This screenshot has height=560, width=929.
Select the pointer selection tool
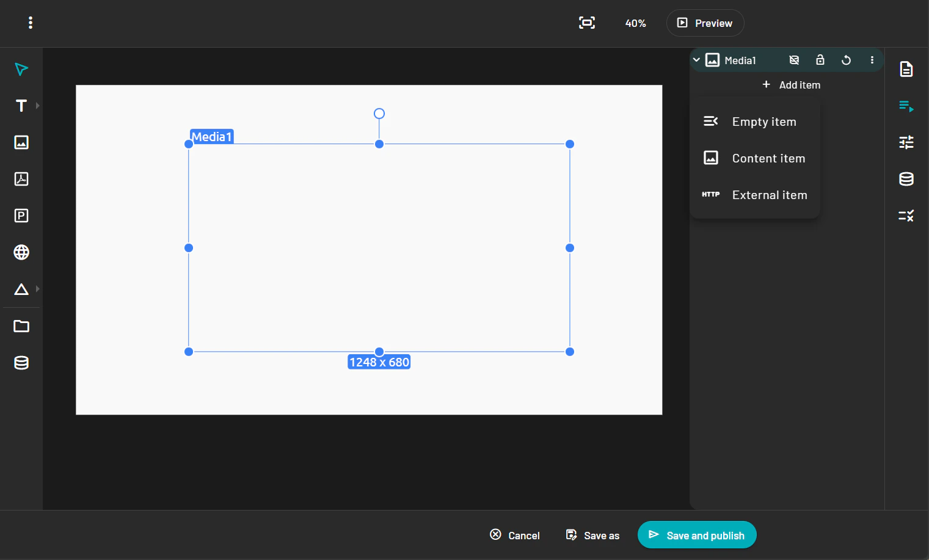21,69
